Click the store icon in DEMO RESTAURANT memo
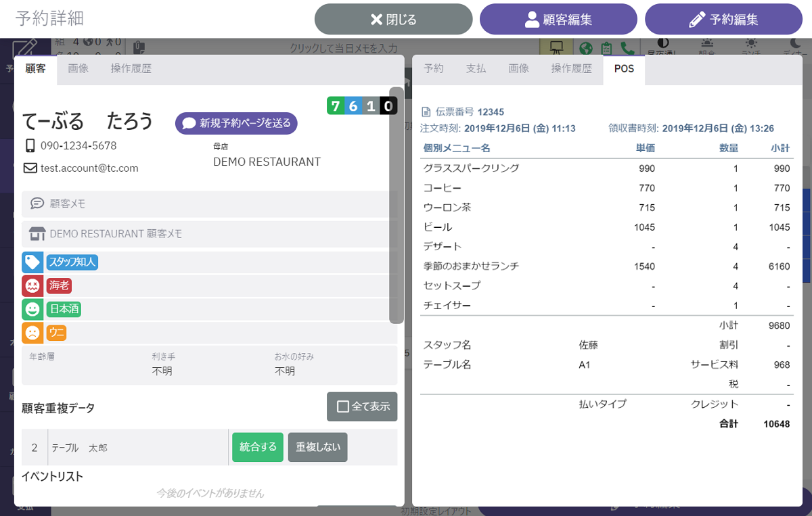 pyautogui.click(x=37, y=234)
